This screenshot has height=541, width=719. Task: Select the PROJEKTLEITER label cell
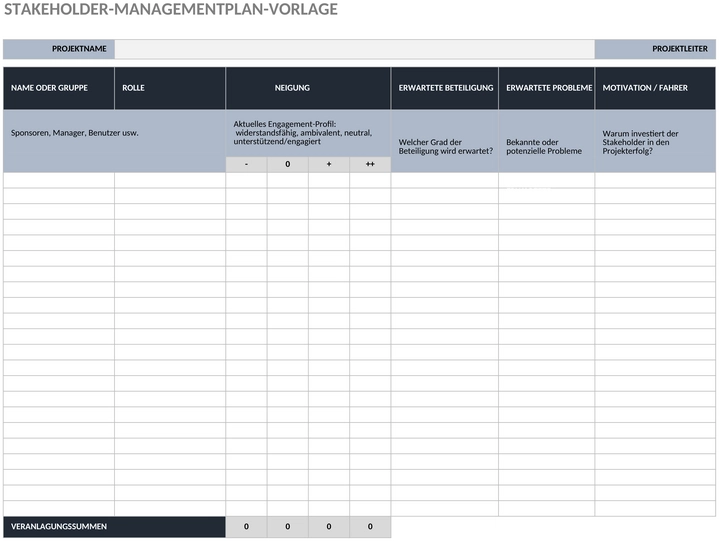655,49
